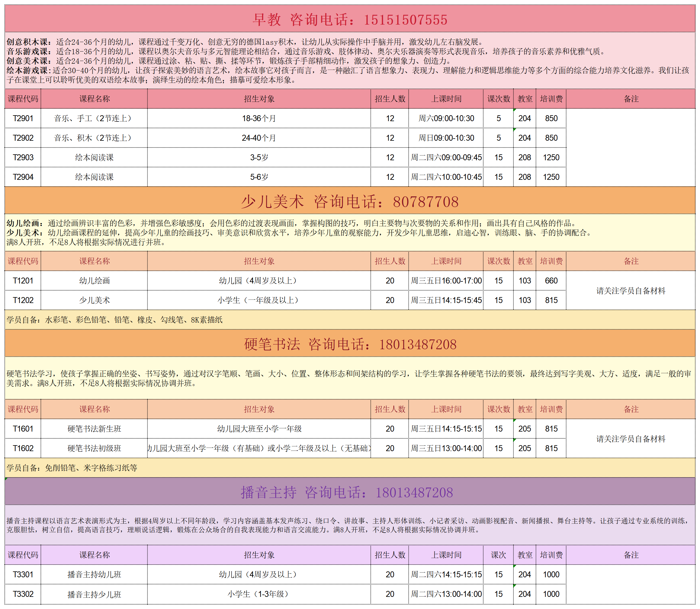Select course code cell T2903

(x=23, y=157)
